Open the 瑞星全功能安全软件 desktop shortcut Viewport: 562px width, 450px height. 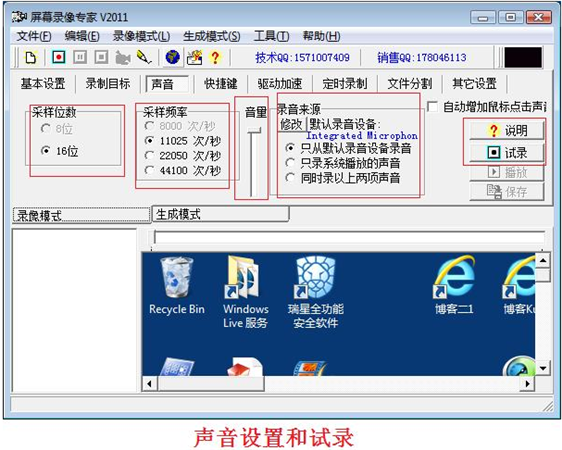coord(315,292)
